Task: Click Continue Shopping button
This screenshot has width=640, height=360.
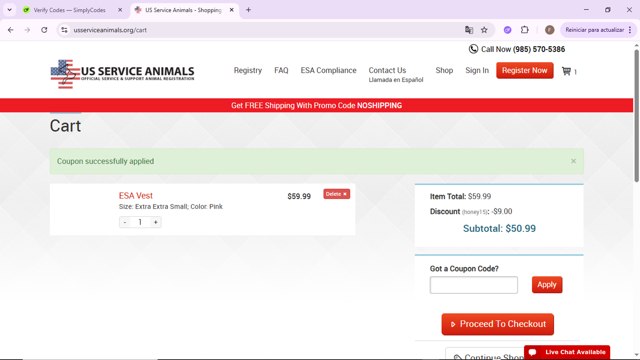Action: click(x=486, y=354)
